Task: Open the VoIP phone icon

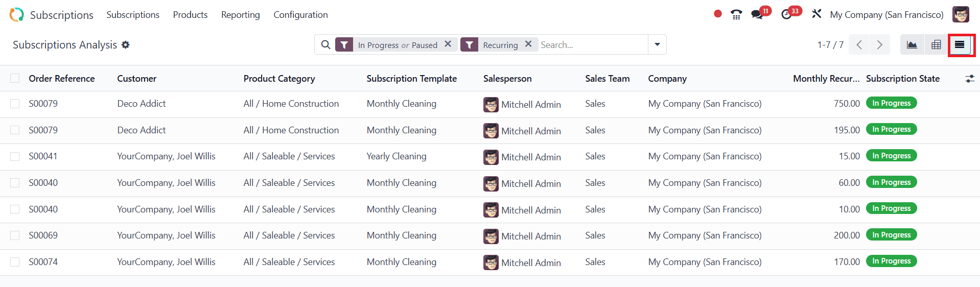Action: click(736, 14)
